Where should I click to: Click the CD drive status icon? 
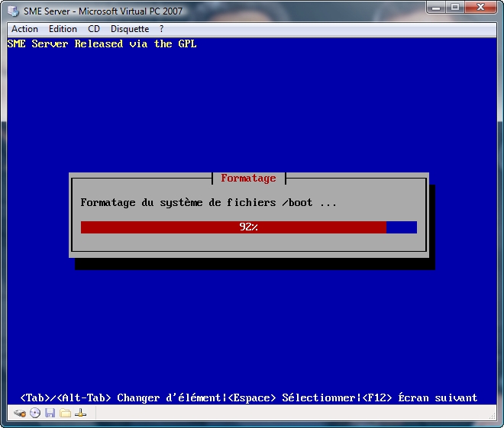tap(35, 413)
